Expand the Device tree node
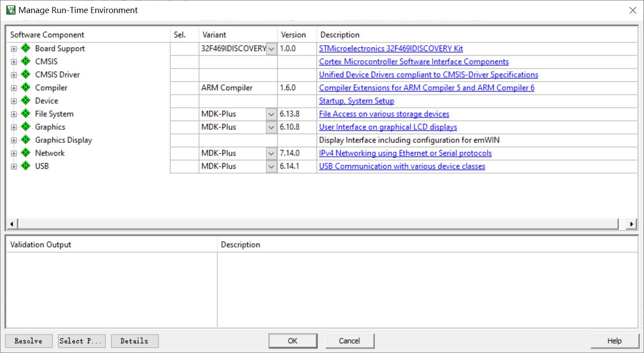This screenshot has width=644, height=353. 14,101
